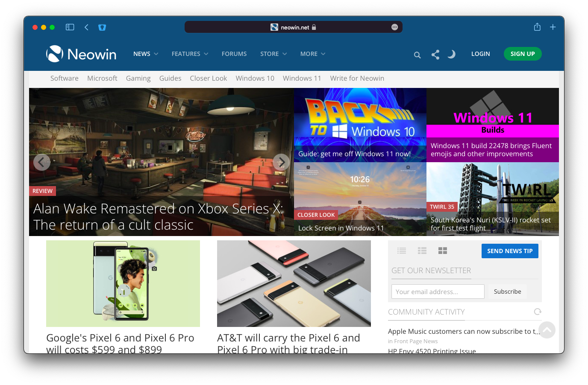Click the Front Page News forum link
The image size is (588, 385).
point(416,341)
